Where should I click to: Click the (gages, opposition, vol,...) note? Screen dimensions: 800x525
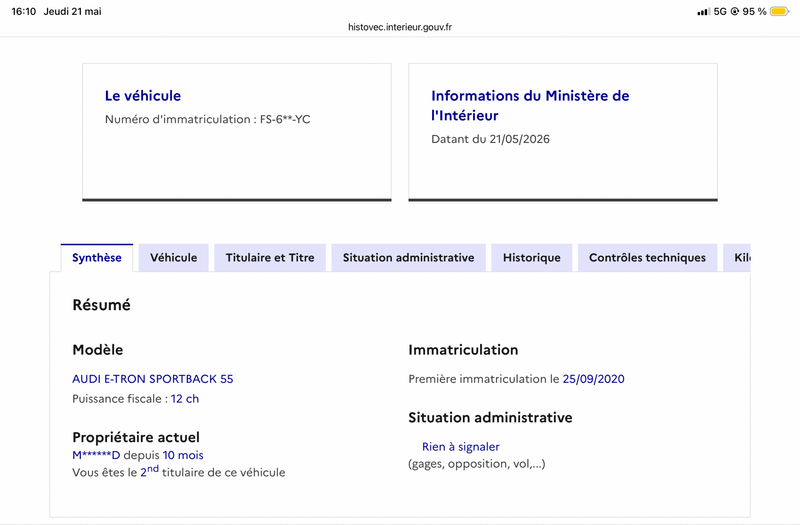tap(477, 464)
